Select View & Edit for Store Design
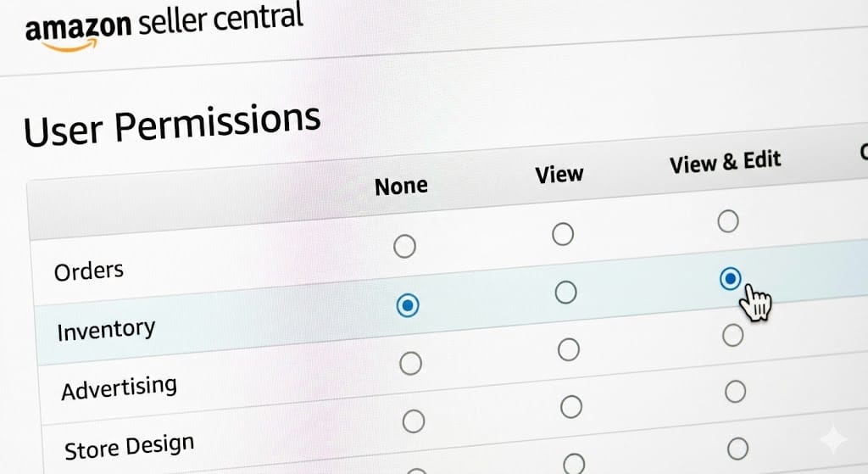 coord(736,392)
